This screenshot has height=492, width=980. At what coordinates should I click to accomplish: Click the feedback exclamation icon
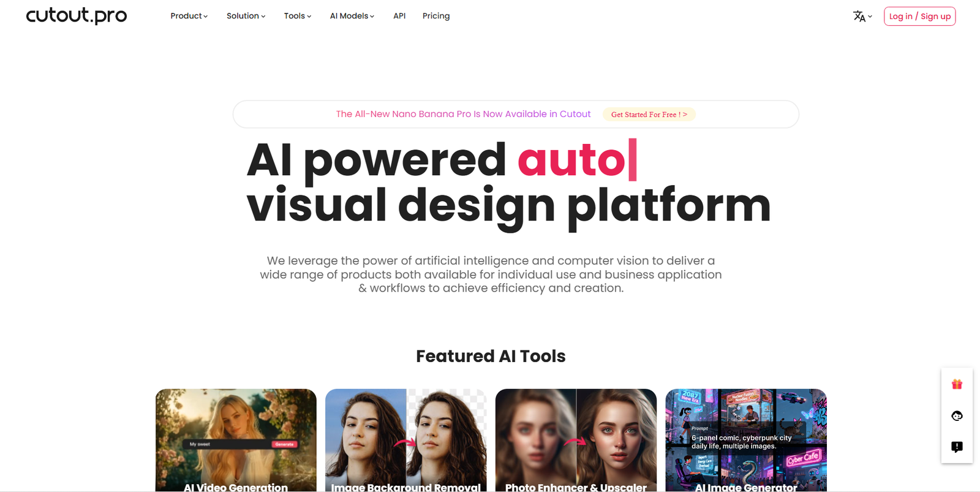tap(957, 447)
